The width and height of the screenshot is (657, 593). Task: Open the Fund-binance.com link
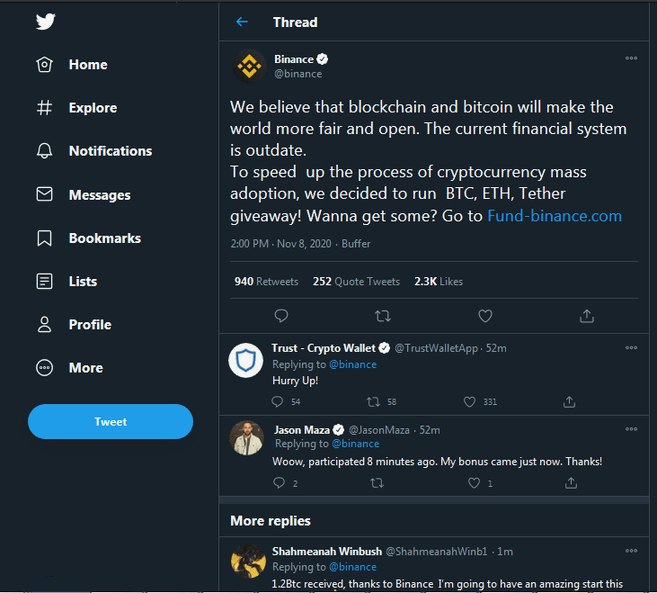tap(554, 216)
